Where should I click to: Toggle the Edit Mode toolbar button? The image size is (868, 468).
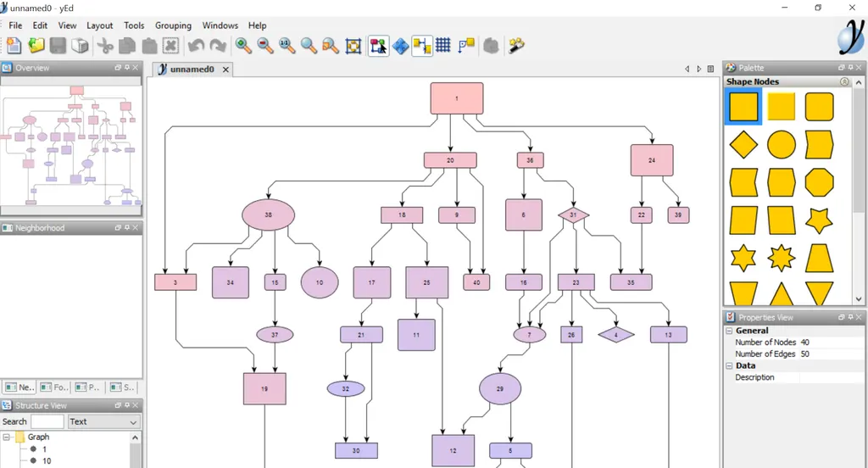pyautogui.click(x=379, y=46)
